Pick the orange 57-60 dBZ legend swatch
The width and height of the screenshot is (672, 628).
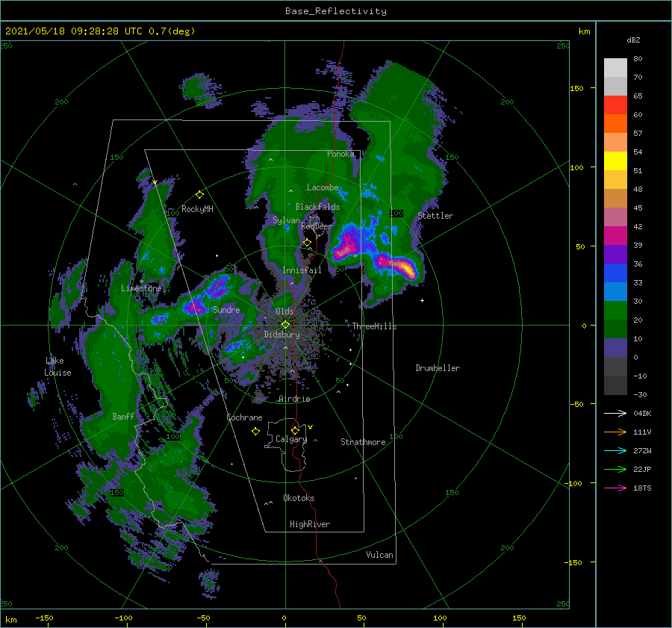point(615,124)
